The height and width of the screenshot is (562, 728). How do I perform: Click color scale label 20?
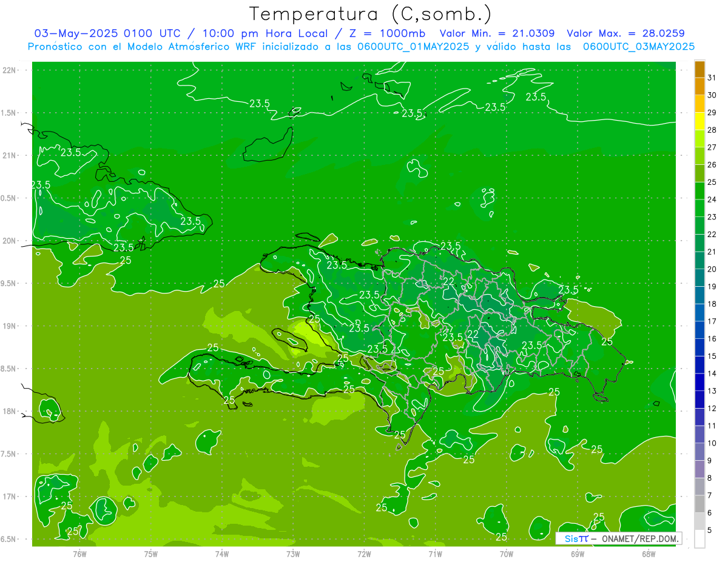[x=712, y=269]
